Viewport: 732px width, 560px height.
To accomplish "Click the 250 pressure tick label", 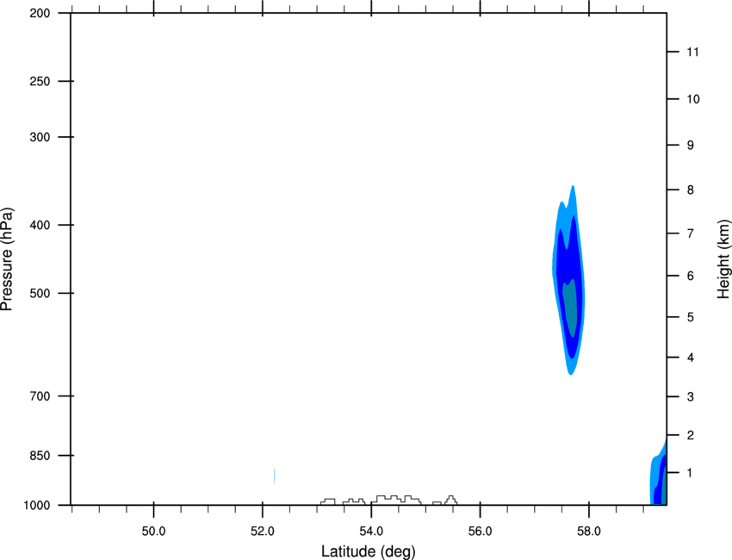I will [x=40, y=81].
